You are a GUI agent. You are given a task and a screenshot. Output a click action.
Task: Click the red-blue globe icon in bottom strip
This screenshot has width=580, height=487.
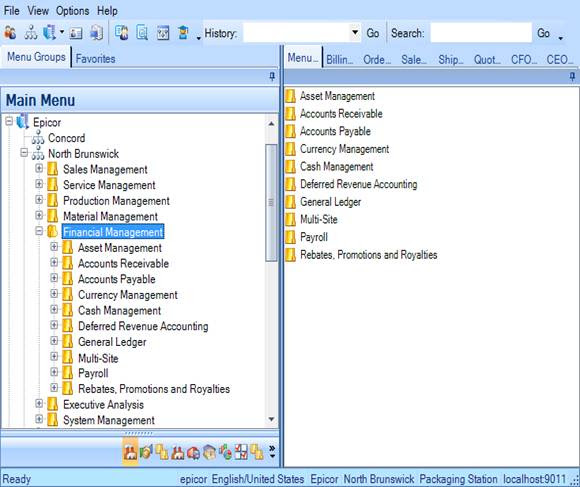click(x=193, y=453)
